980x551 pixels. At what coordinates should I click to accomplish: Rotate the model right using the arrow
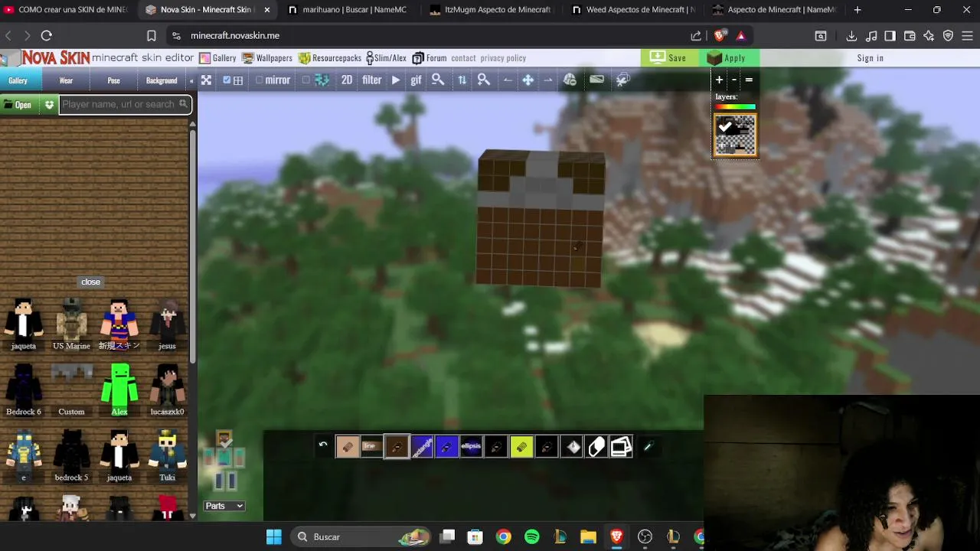click(548, 80)
